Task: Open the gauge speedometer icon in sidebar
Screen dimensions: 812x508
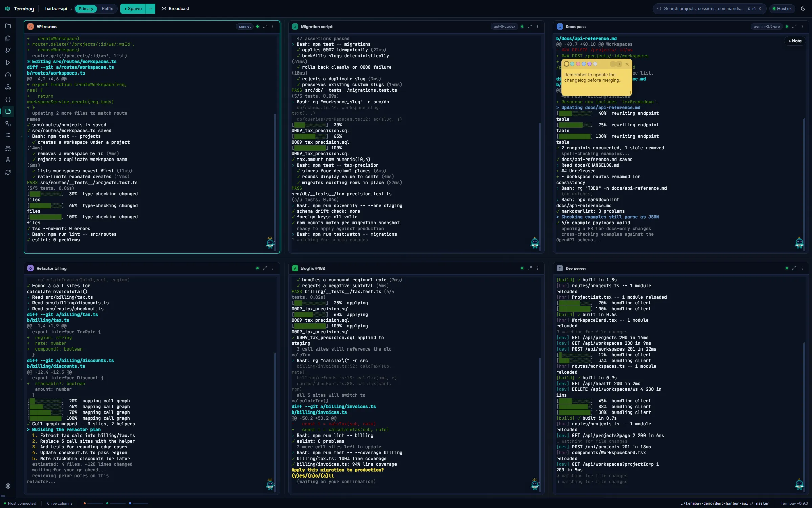Action: (x=8, y=75)
